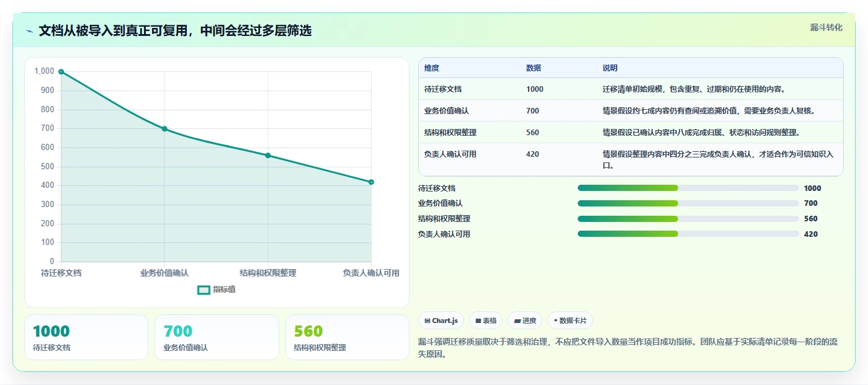Screen dimensions: 868x385
Task: Click the 待迁移文档 progress bar
Action: click(x=688, y=188)
